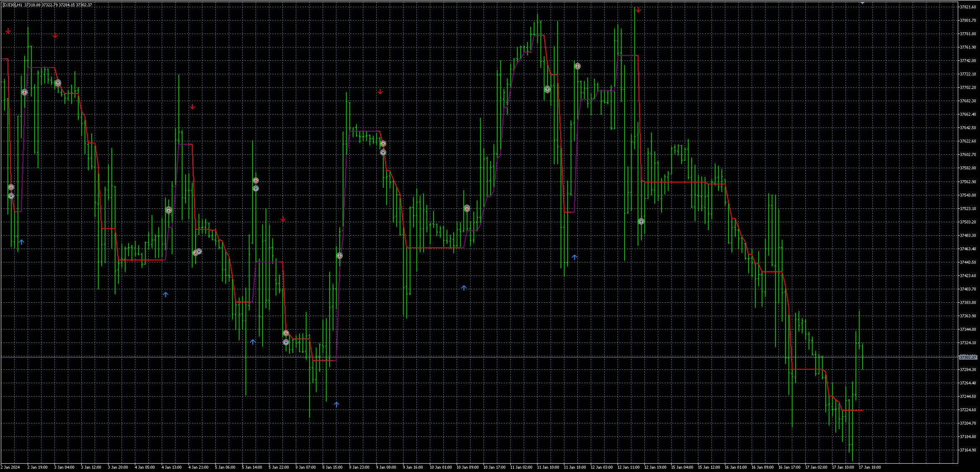Click the 37602.70 price scale label
The height and width of the screenshot is (472, 980).
(x=968, y=154)
